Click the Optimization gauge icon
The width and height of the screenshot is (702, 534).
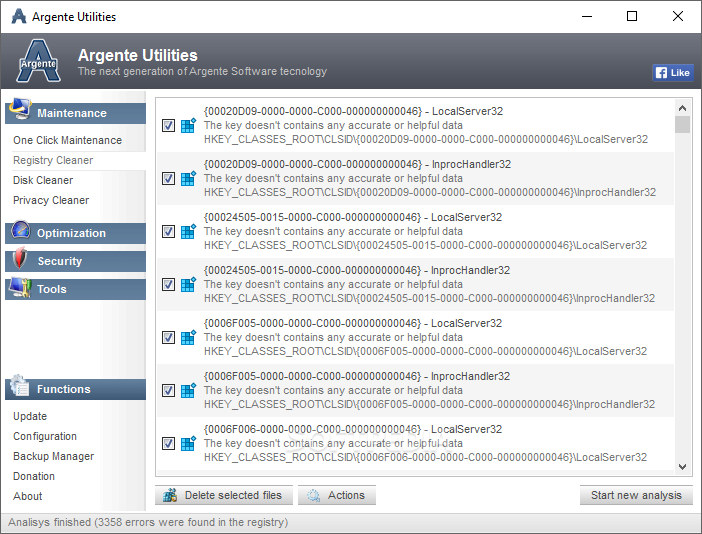tap(21, 230)
